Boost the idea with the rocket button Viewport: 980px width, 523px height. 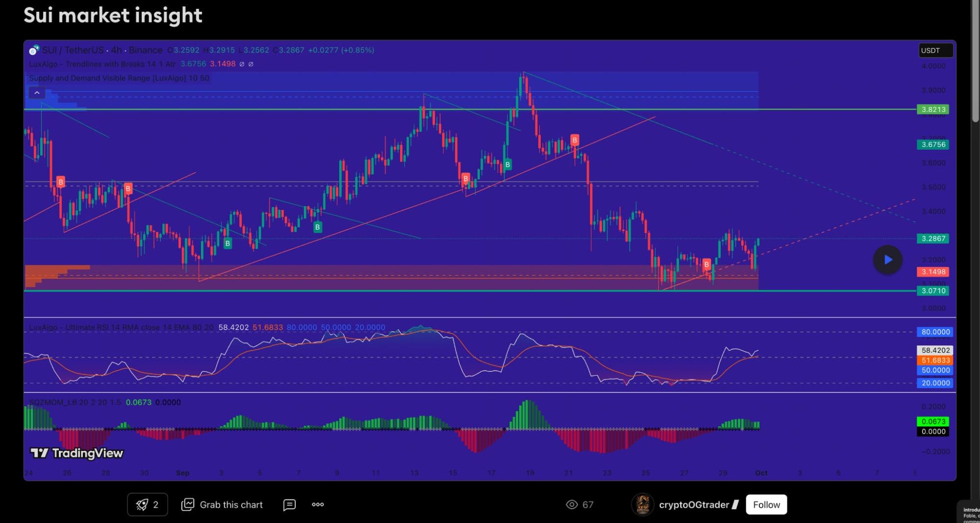(147, 504)
